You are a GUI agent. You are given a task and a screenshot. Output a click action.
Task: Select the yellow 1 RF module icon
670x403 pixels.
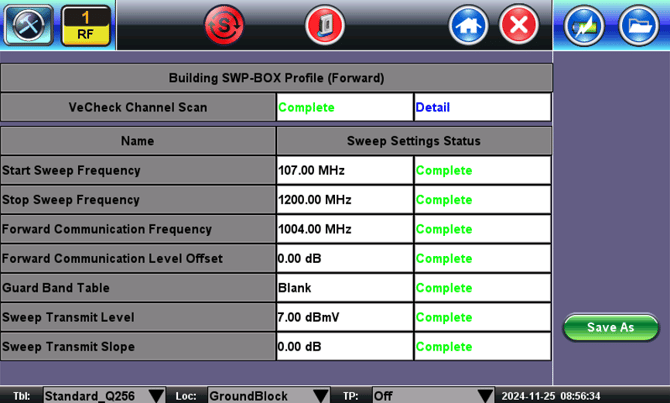click(x=85, y=25)
